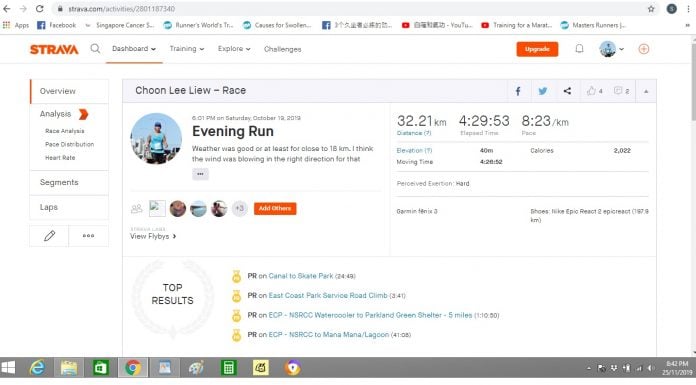
Task: Switch to Chrome in the taskbar
Action: (133, 368)
